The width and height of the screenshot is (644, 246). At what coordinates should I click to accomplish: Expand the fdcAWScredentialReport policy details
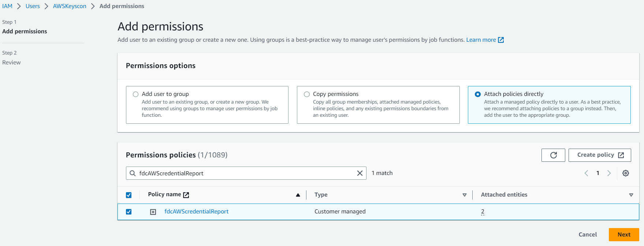pyautogui.click(x=153, y=212)
